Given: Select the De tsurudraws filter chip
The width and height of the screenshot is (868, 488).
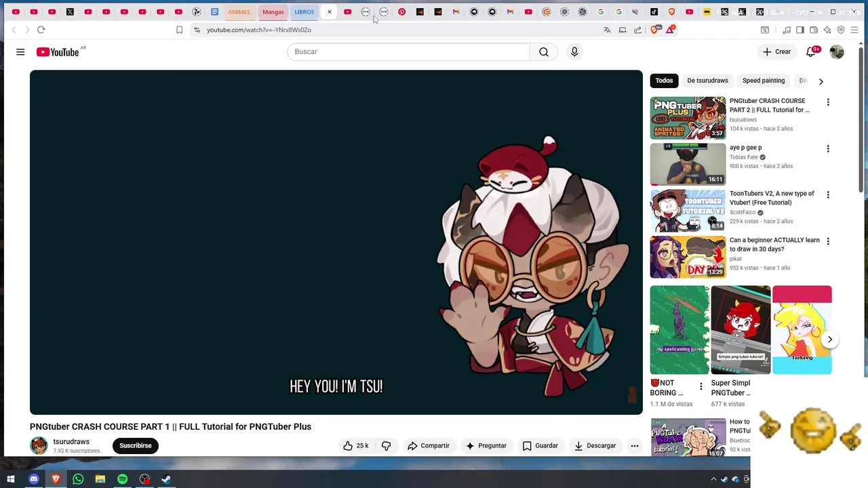Looking at the screenshot, I should (x=707, y=81).
